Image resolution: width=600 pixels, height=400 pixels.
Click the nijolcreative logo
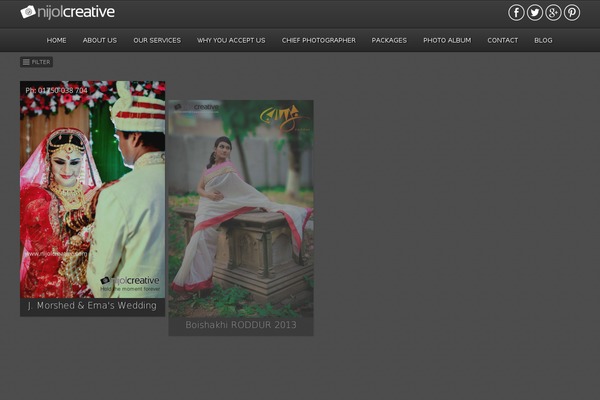(67, 12)
